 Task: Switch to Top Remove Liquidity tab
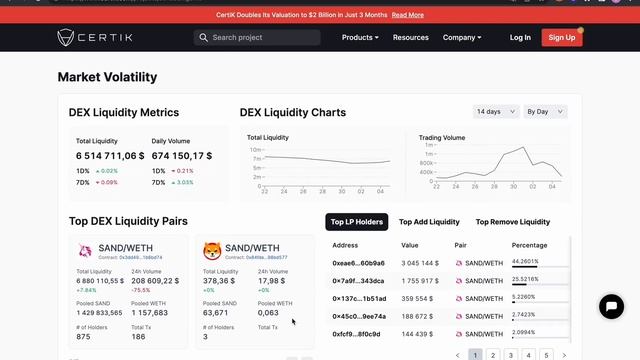coord(513,222)
